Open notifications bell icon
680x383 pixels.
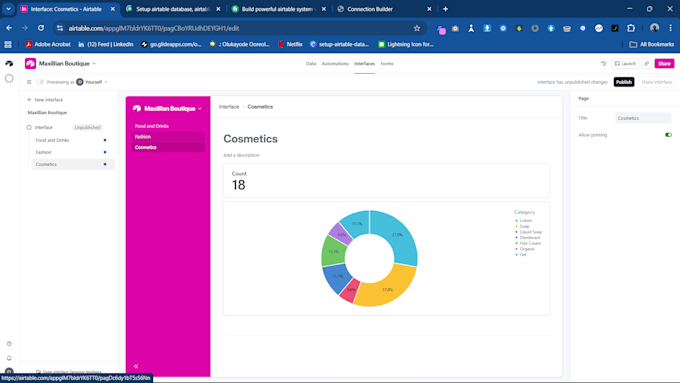point(9,358)
